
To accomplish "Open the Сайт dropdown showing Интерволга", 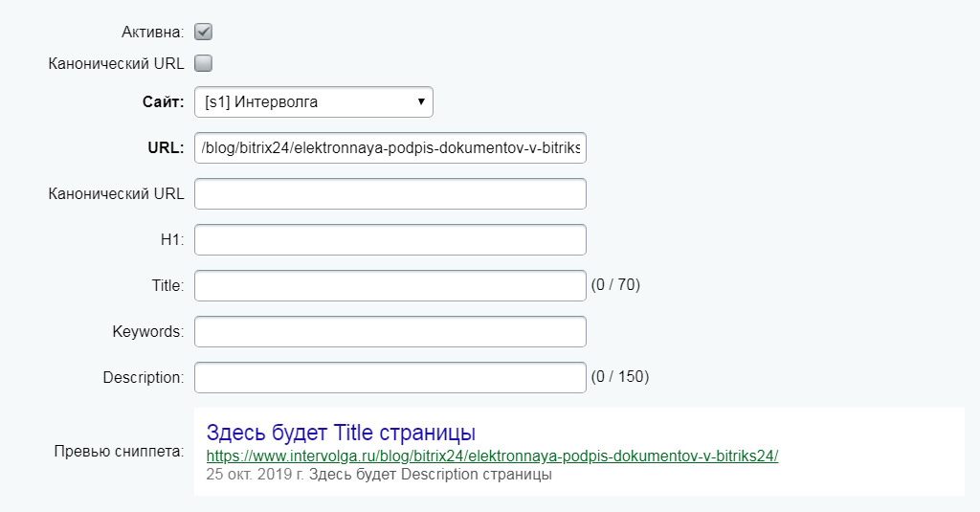I will pos(314,101).
